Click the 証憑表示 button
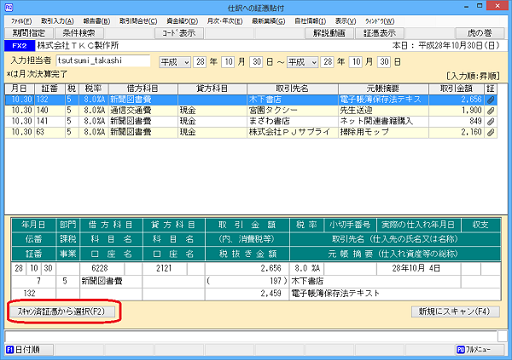The image size is (512, 360). coord(380,33)
